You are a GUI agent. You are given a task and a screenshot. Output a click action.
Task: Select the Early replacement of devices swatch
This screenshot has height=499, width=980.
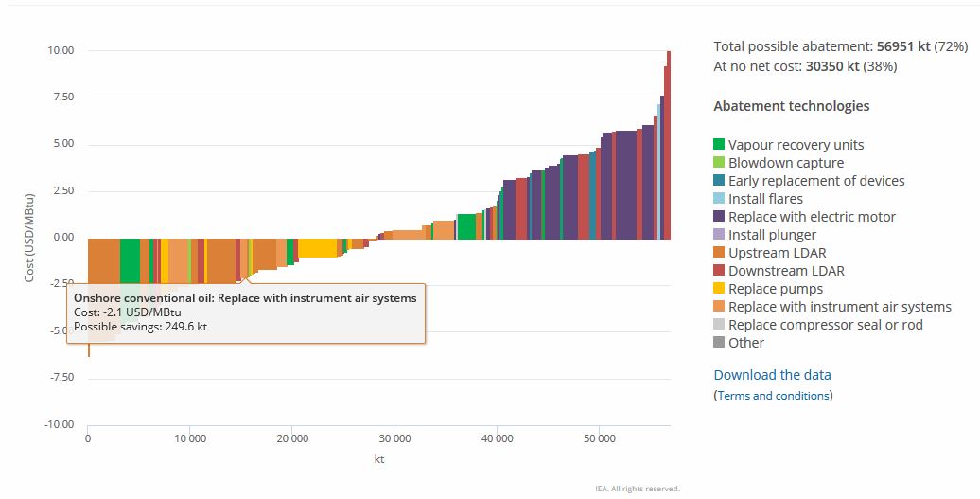719,181
